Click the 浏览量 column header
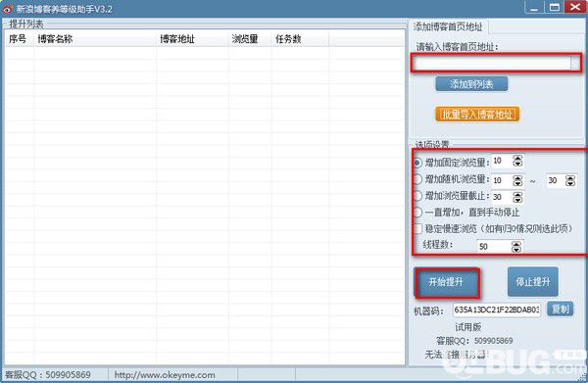 tap(250, 39)
